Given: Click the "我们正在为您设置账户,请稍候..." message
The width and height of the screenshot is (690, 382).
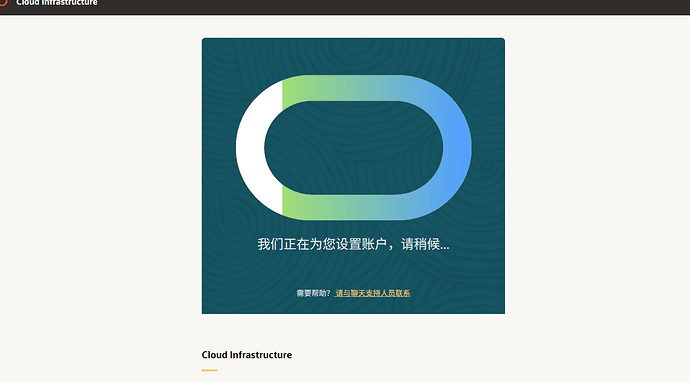Looking at the screenshot, I should tap(353, 244).
